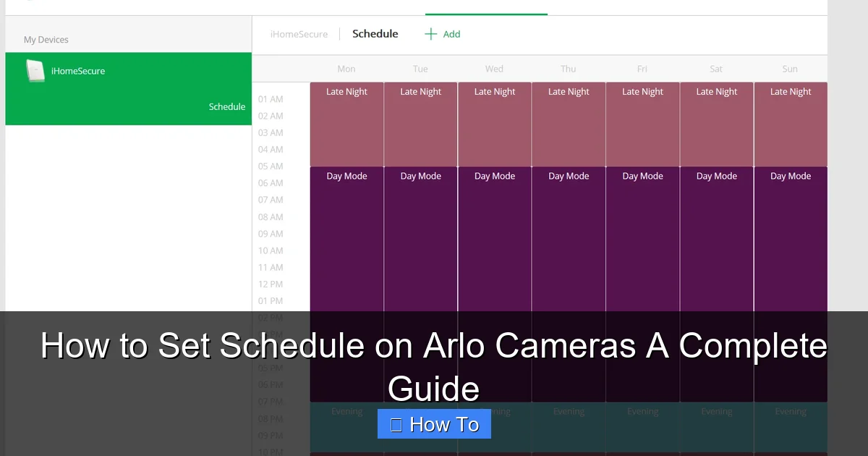The image size is (868, 456).
Task: Click the green-underlined active tab at top
Action: (486, 10)
